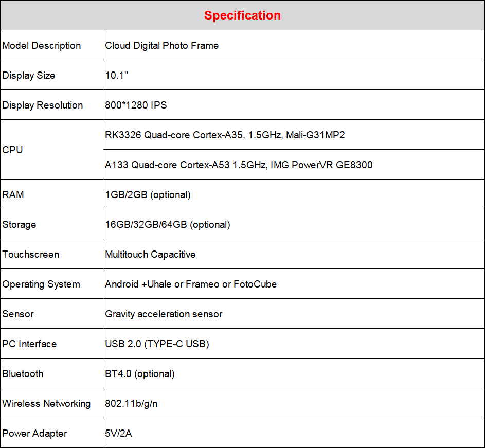Image resolution: width=485 pixels, height=448 pixels.
Task: Select the 5V/2A power adapter value
Action: [x=119, y=433]
